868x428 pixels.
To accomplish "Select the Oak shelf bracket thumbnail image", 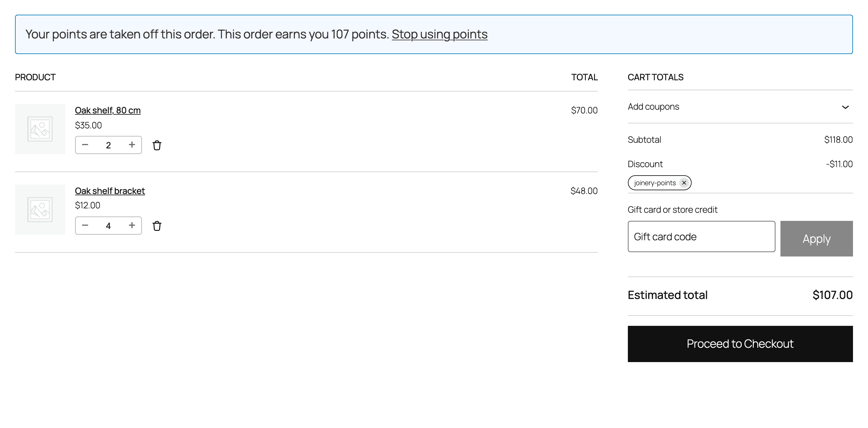I will click(x=40, y=209).
